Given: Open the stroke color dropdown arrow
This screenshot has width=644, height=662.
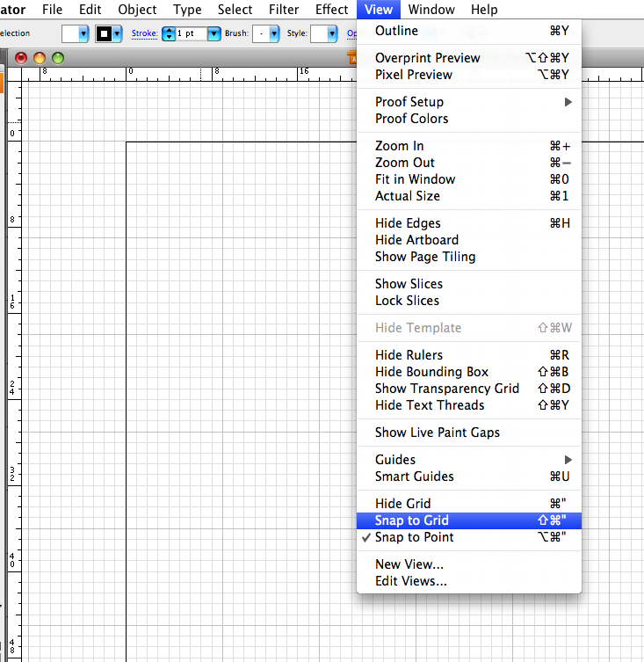Looking at the screenshot, I should pos(118,33).
